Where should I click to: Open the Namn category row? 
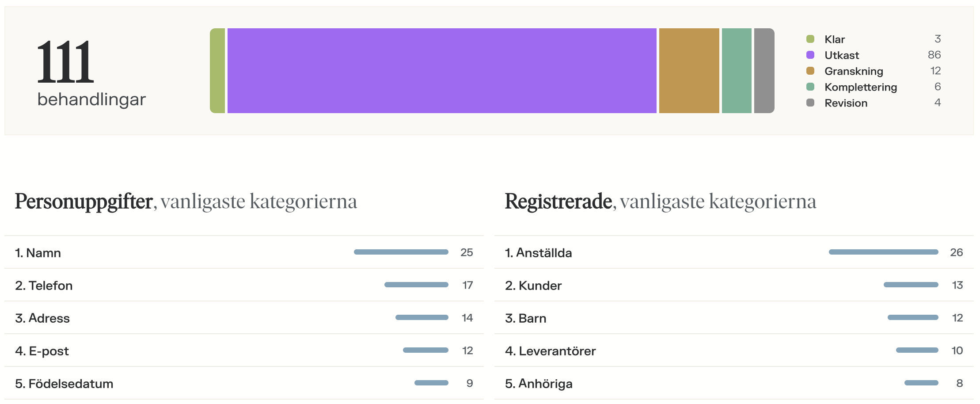click(244, 252)
